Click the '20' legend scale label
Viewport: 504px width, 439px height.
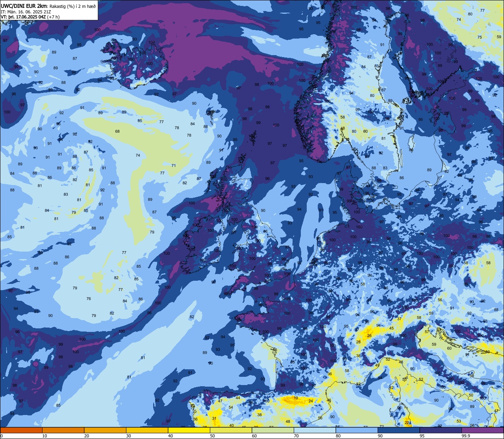pyautogui.click(x=86, y=436)
